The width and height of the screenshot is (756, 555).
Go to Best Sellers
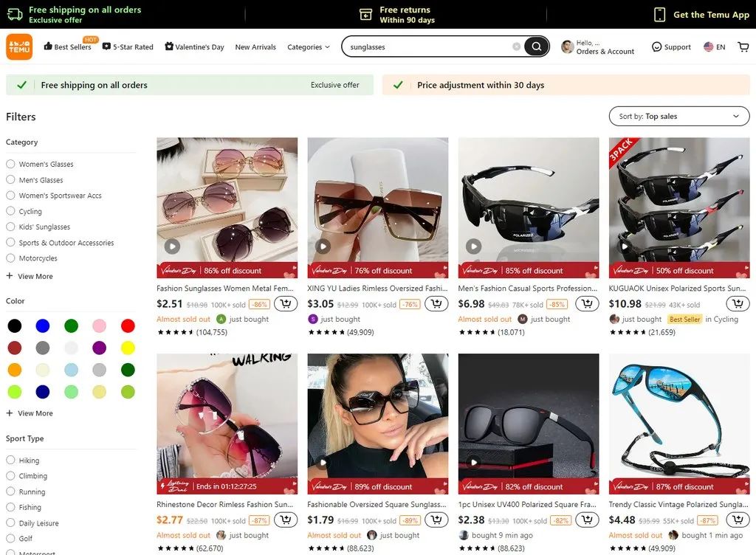67,46
